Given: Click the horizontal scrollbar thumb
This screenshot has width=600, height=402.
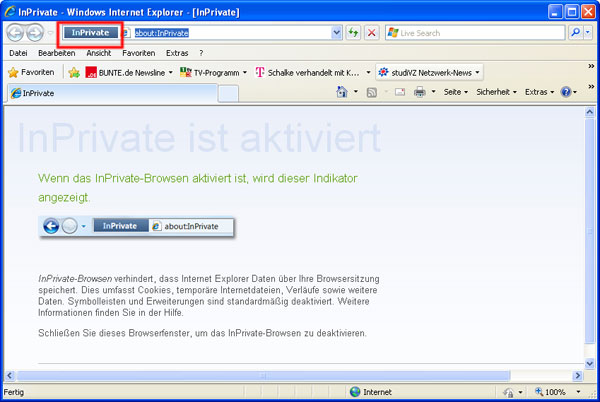Looking at the screenshot, I should 263,376.
